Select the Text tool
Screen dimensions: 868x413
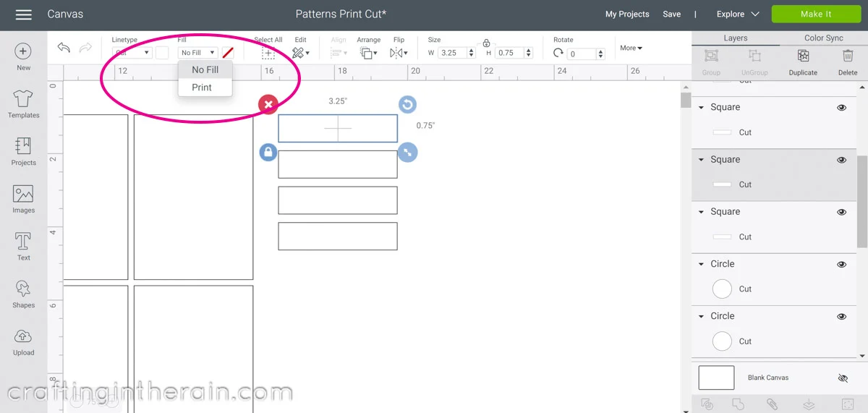23,247
